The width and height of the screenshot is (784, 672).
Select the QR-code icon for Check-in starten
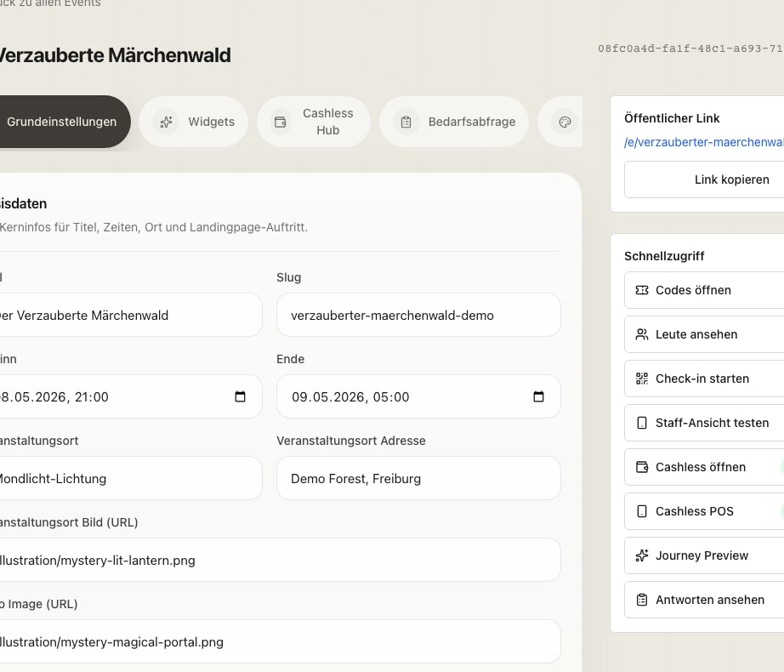642,379
